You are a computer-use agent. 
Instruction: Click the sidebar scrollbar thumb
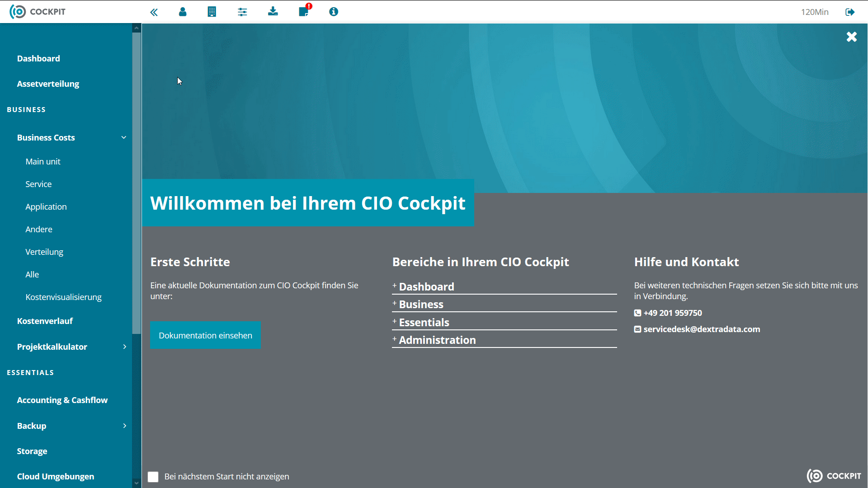[137, 183]
